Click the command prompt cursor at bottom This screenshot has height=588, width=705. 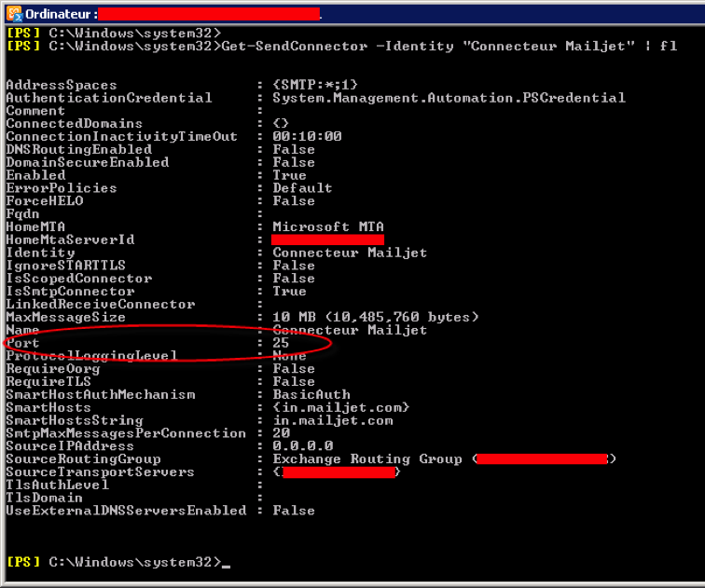click(x=226, y=567)
